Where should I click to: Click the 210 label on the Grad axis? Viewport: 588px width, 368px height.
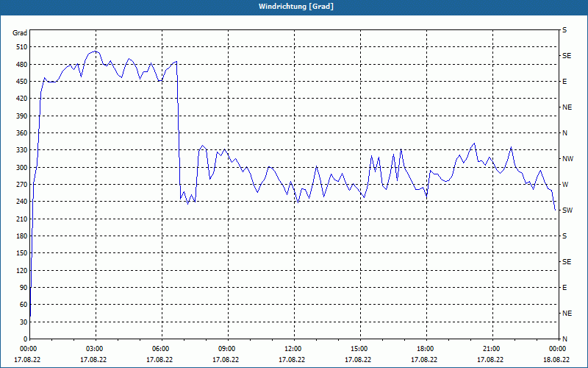(x=22, y=219)
